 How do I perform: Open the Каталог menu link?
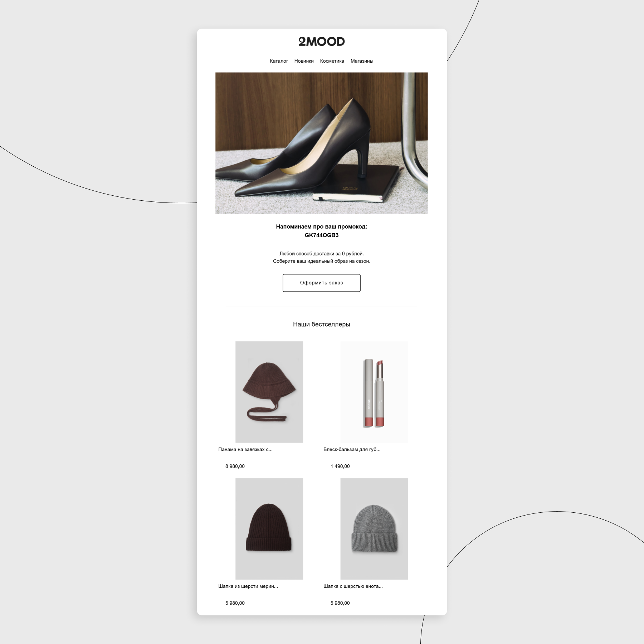click(279, 61)
